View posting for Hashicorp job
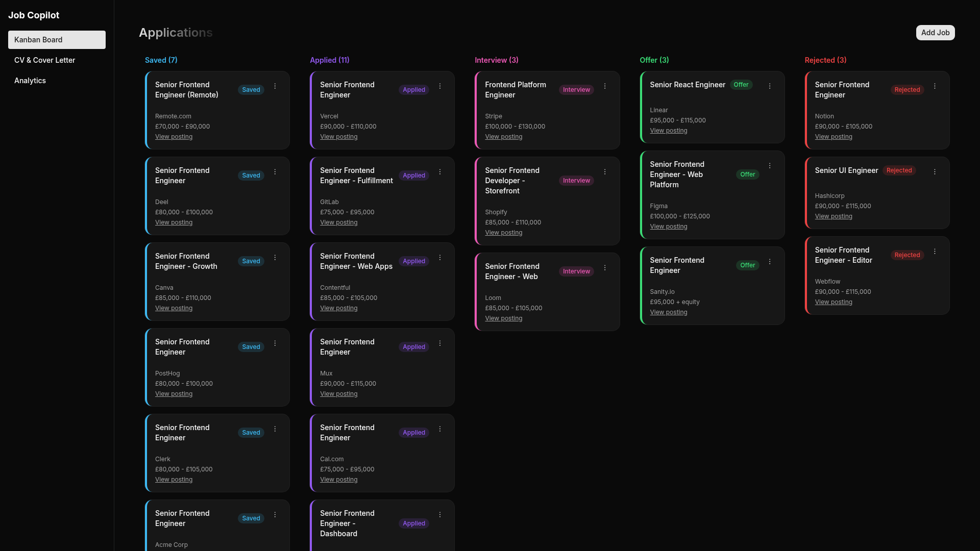 pyautogui.click(x=833, y=216)
